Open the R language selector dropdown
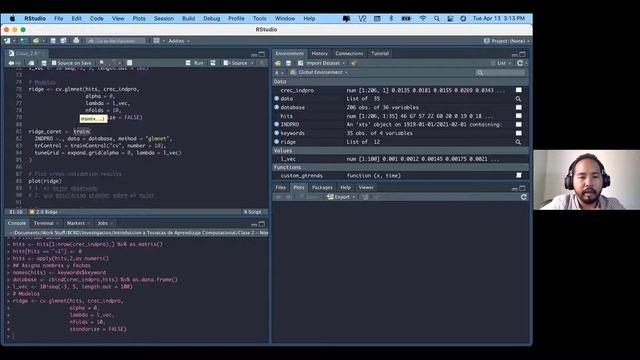Image resolution: width=640 pixels, height=360 pixels. click(x=279, y=73)
